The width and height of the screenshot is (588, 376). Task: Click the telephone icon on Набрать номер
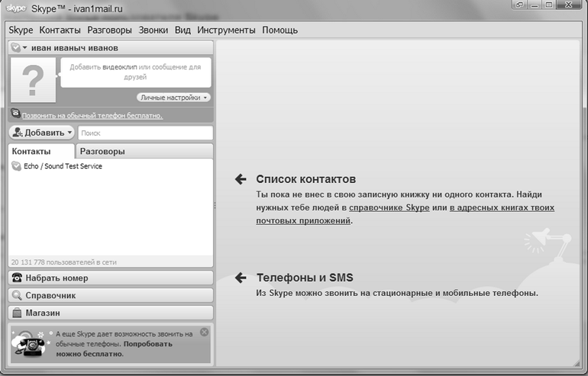coord(17,278)
